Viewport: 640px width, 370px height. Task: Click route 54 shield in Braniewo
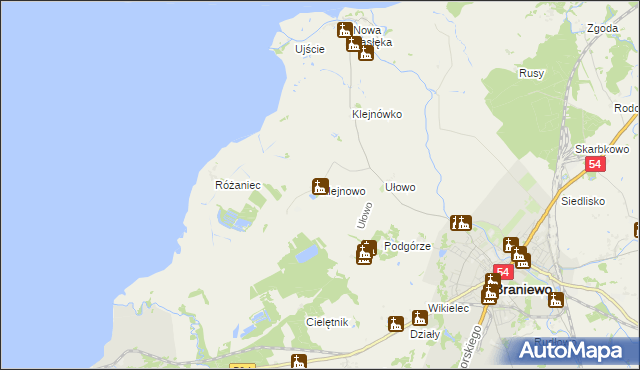503,272
